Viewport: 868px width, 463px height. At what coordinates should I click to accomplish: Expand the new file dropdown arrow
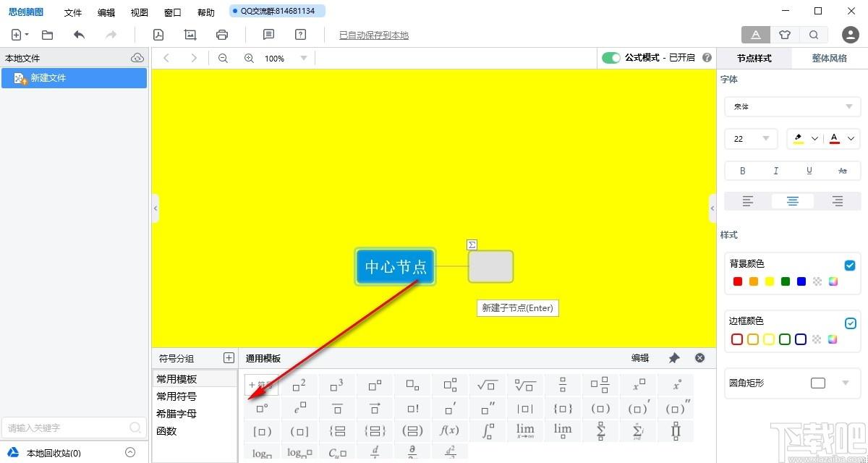pos(27,35)
